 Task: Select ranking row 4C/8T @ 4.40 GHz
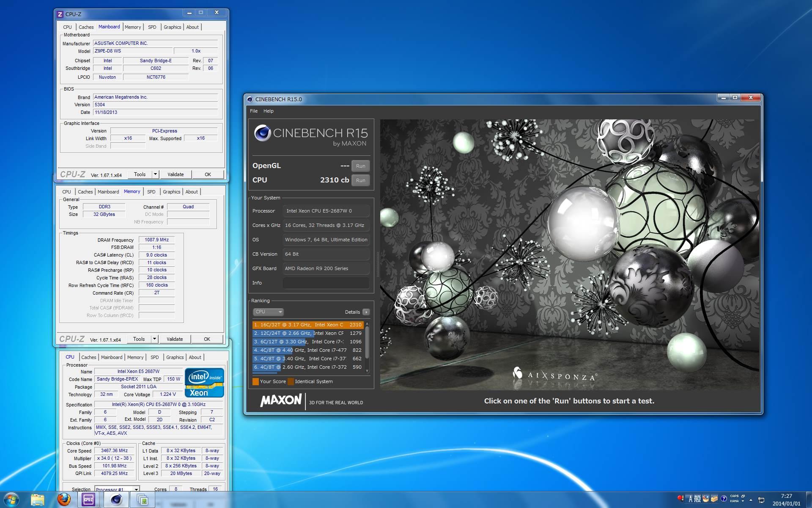tap(308, 350)
